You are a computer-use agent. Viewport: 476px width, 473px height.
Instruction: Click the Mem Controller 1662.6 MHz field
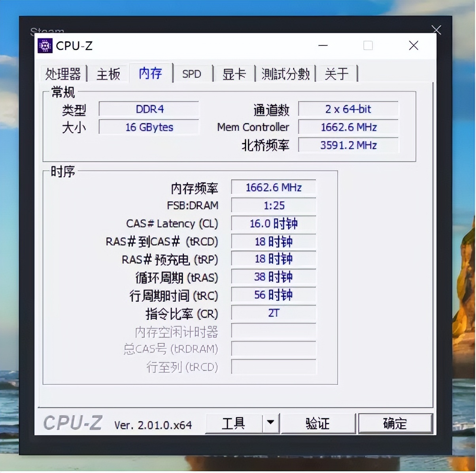point(348,127)
